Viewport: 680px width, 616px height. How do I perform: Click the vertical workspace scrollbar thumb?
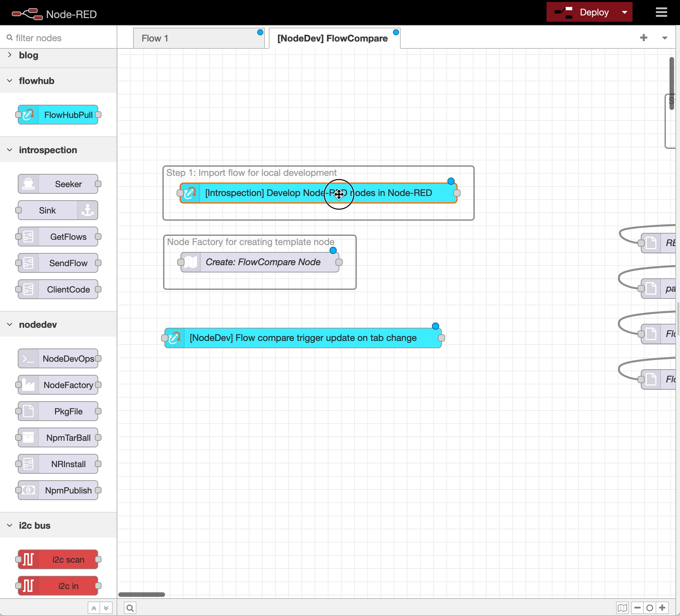click(x=671, y=83)
